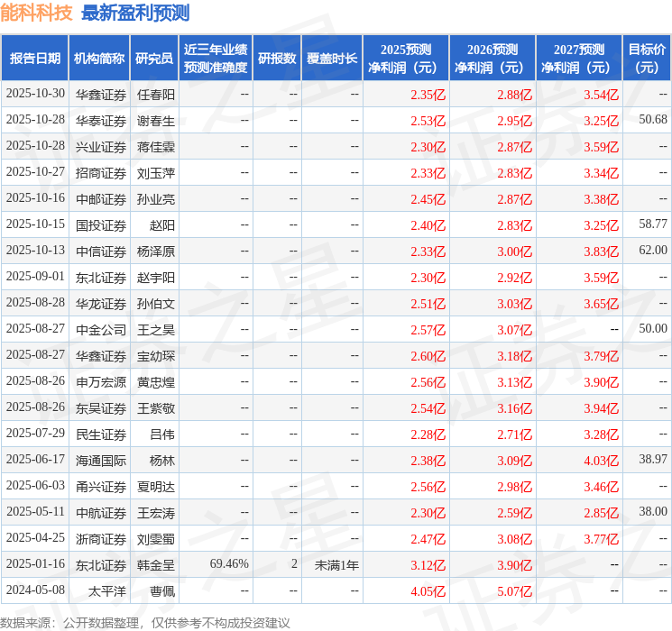This screenshot has height=631, width=672.
Task: Click the 能科科技 stock name title
Action: [x=37, y=13]
